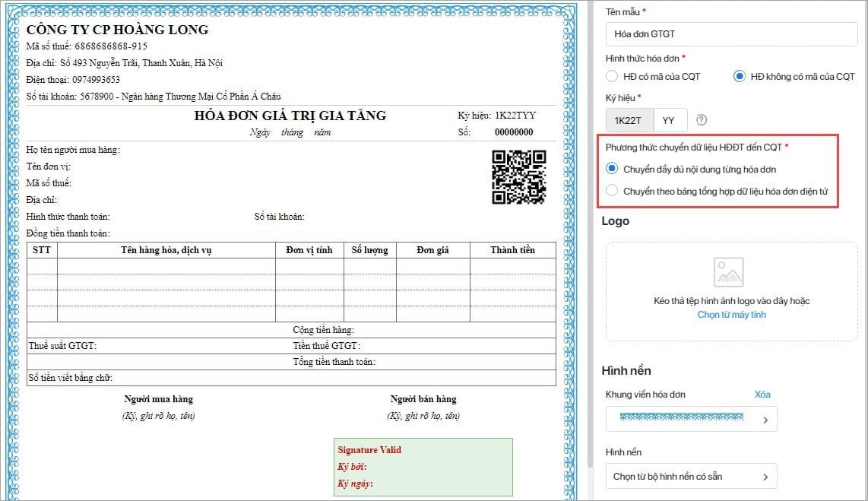Click the logo image placeholder icon
Image resolution: width=868 pixels, height=501 pixels.
(728, 272)
